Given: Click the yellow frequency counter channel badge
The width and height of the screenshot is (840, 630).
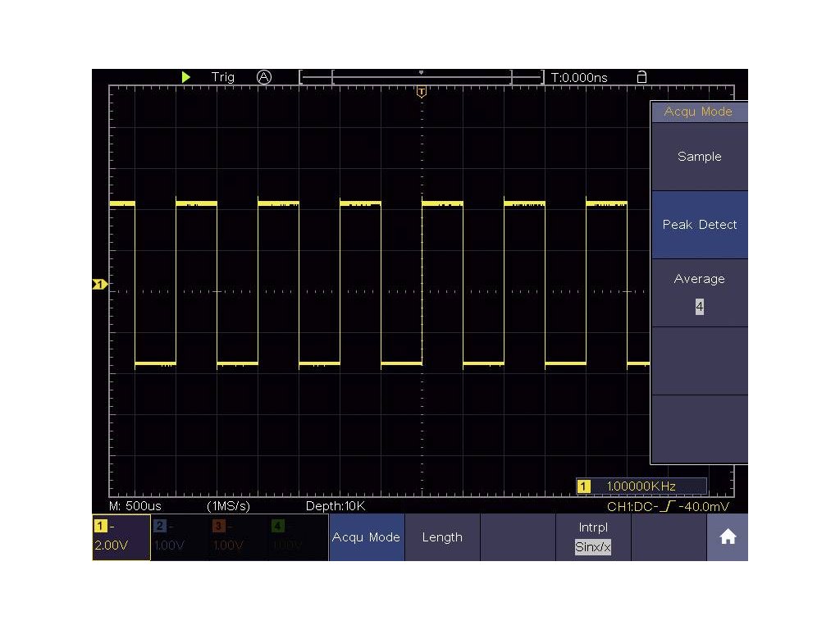Looking at the screenshot, I should 584,486.
